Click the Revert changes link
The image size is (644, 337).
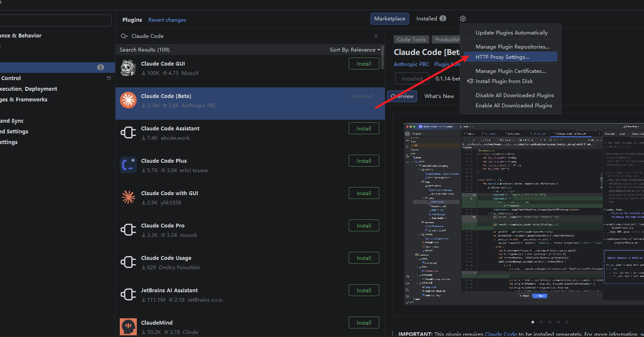coord(167,20)
